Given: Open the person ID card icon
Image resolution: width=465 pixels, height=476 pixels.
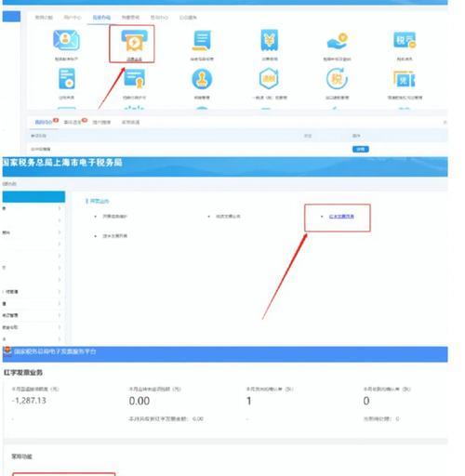Looking at the screenshot, I should [x=66, y=40].
